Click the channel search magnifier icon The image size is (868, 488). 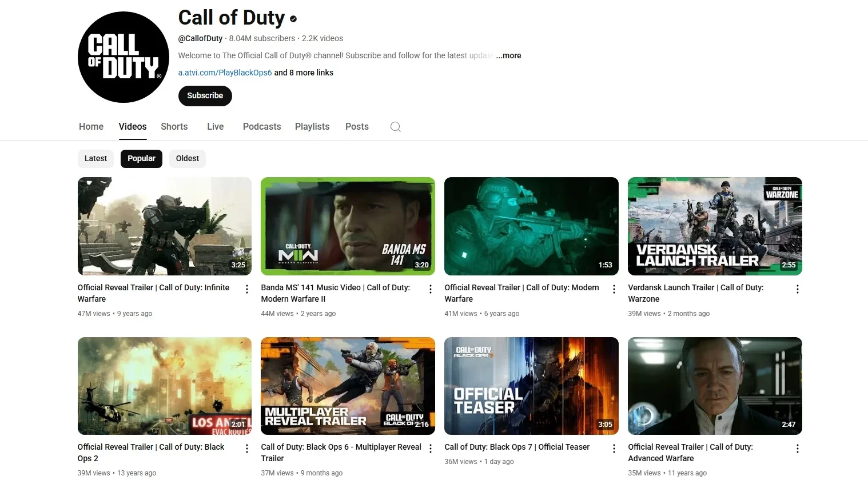tap(395, 127)
